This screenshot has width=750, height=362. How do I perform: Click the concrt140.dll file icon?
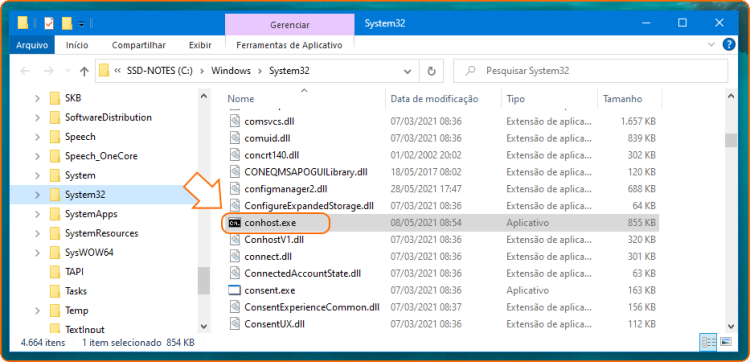(234, 155)
